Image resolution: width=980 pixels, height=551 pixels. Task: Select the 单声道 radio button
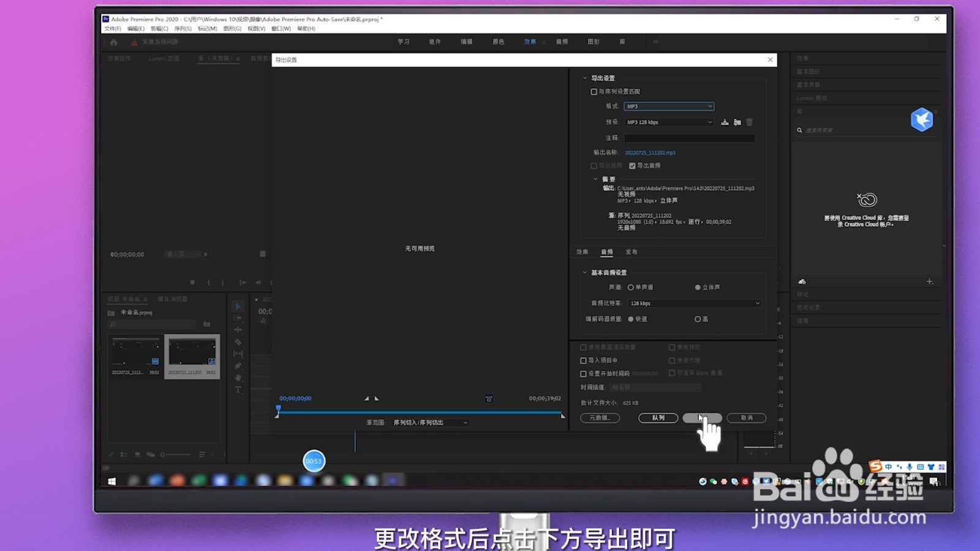(631, 287)
